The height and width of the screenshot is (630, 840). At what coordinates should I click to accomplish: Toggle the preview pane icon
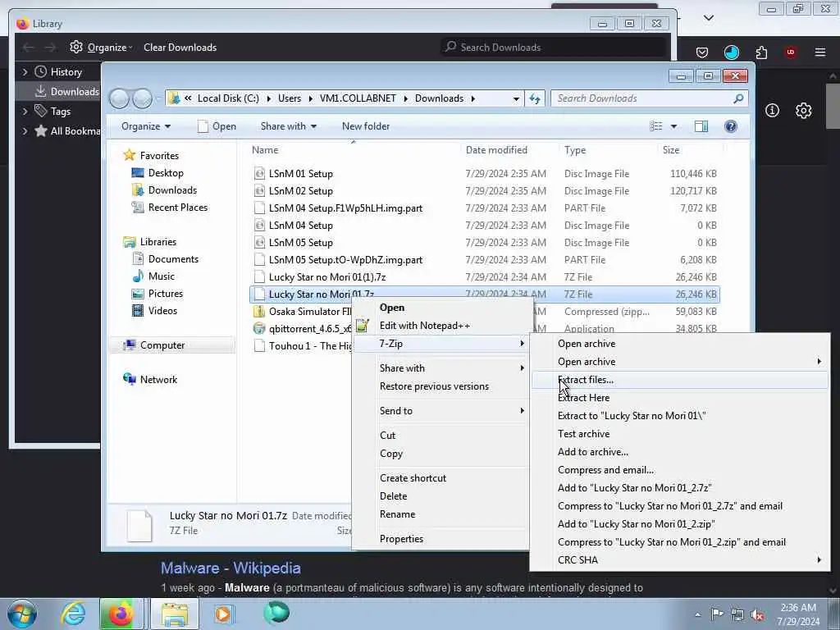701,126
